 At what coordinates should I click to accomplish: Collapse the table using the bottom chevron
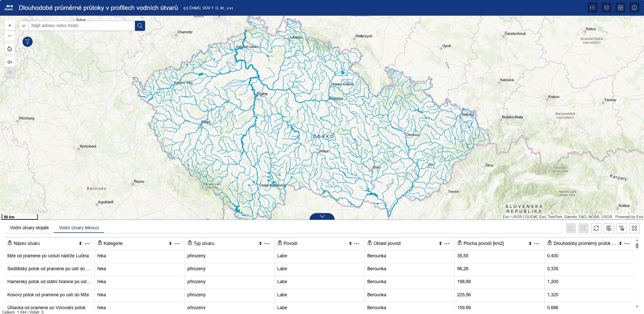(x=322, y=216)
